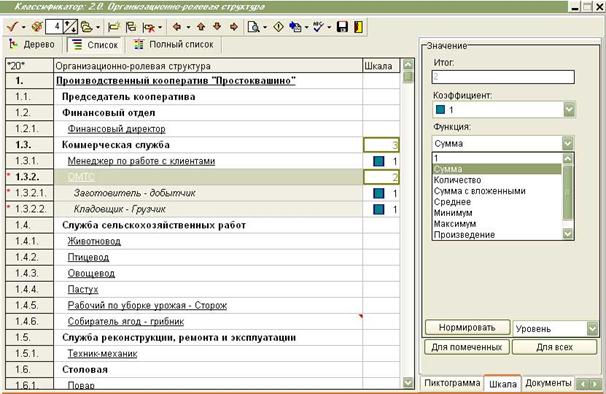The image size is (606, 394).
Task: Click the level number field showing 4
Action: pos(54,27)
